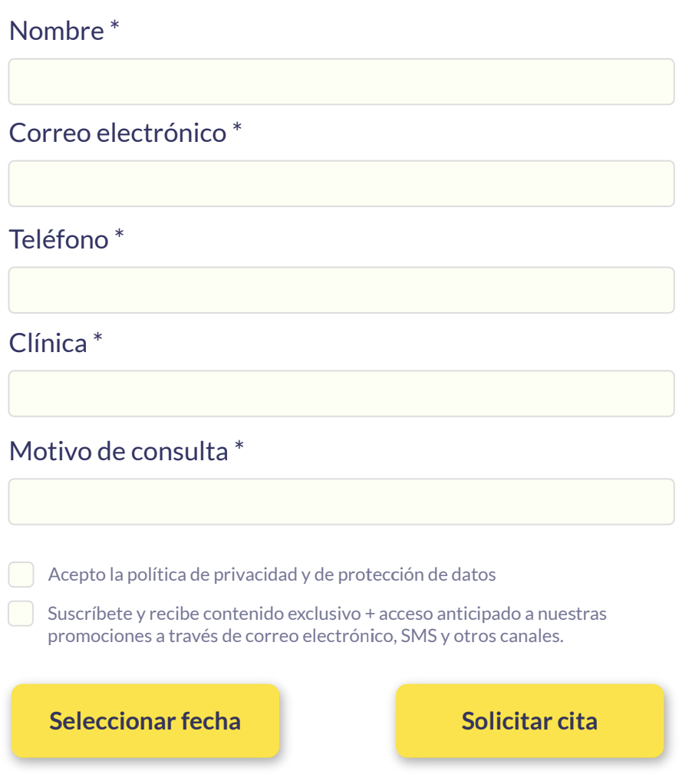Accept the privacy policy checkbox
This screenshot has width=689, height=784.
pos(21,574)
